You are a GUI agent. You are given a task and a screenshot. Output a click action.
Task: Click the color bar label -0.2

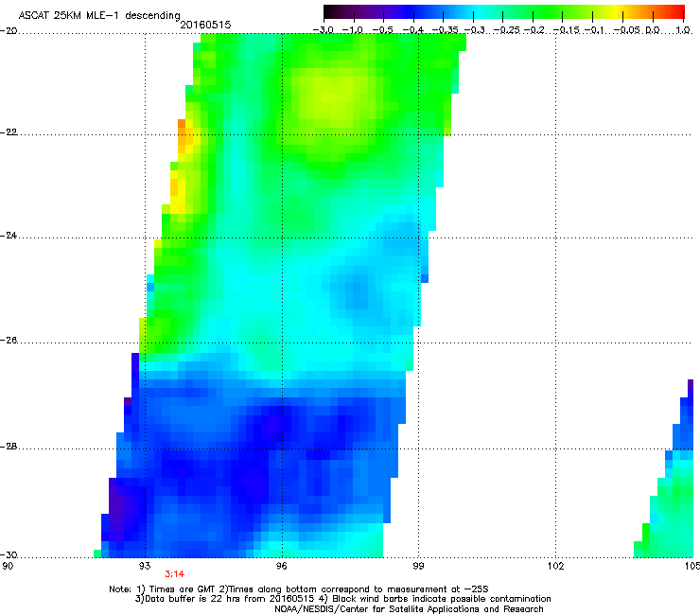tap(534, 30)
